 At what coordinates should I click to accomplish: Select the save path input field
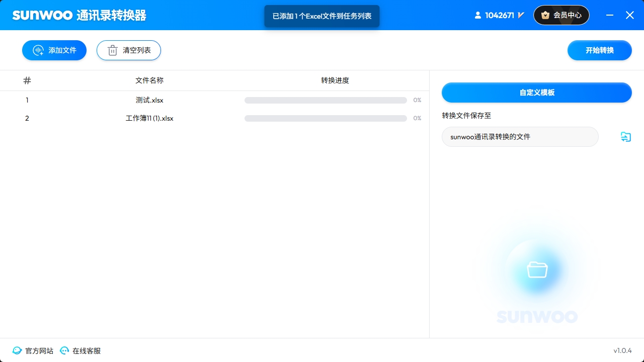pos(520,137)
